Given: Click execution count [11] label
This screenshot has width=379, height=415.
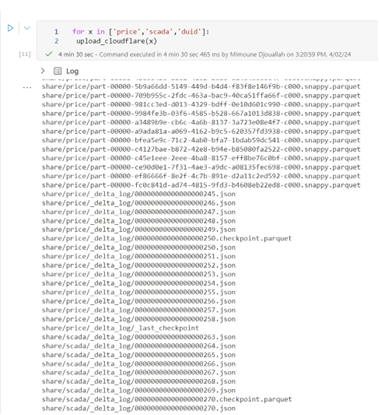Looking at the screenshot, I should pyautogui.click(x=25, y=54).
